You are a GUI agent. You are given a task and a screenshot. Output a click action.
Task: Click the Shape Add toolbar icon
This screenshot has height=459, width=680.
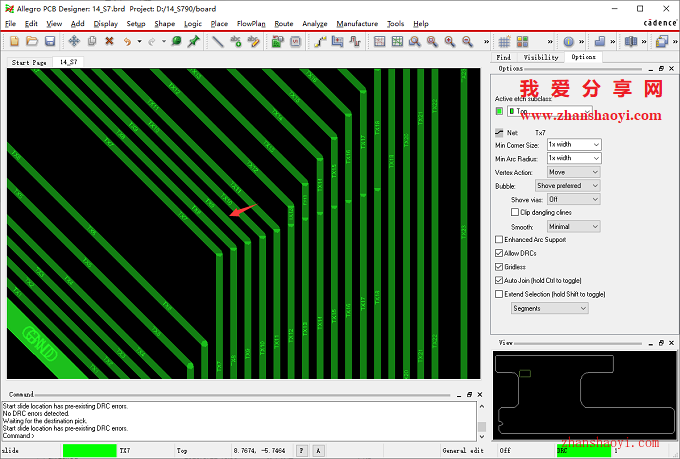click(600, 41)
